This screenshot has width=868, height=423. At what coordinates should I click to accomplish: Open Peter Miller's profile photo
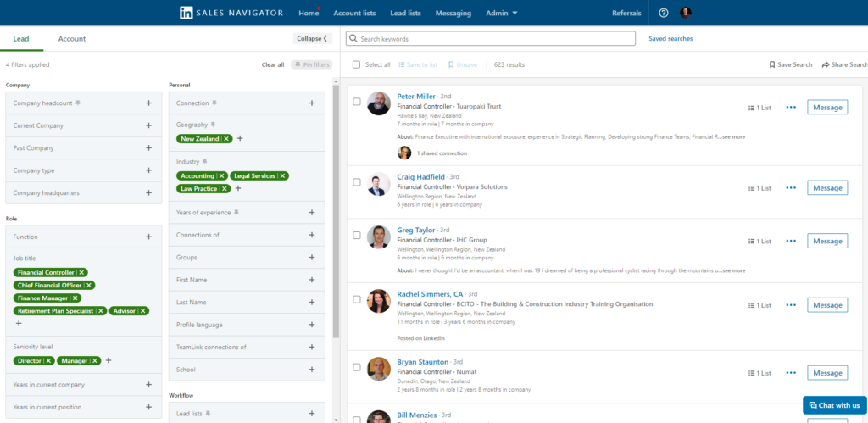(379, 103)
